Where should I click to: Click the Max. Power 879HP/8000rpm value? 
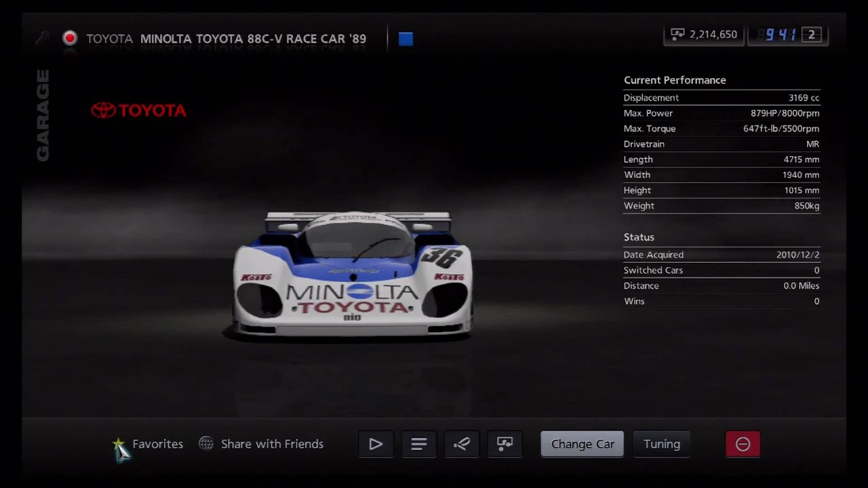tap(785, 113)
